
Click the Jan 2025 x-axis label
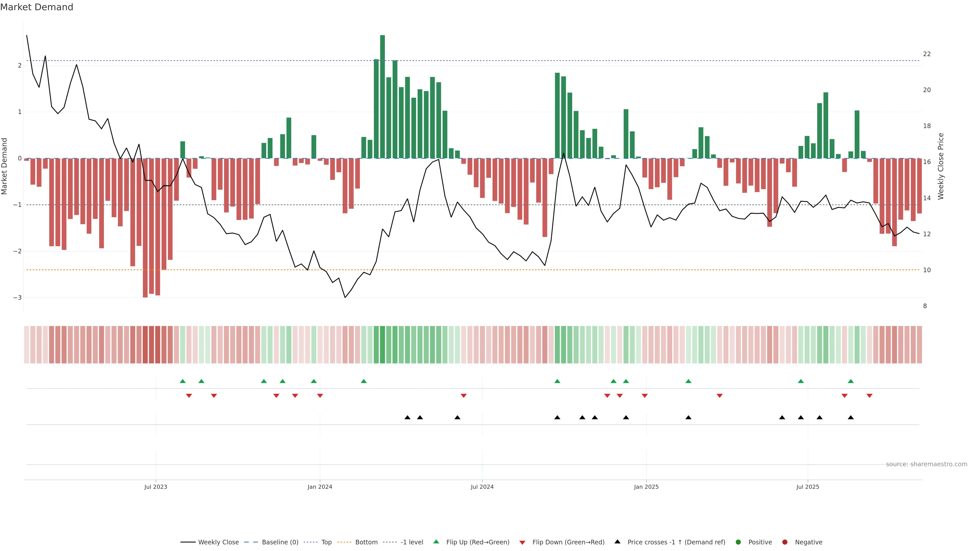(646, 487)
